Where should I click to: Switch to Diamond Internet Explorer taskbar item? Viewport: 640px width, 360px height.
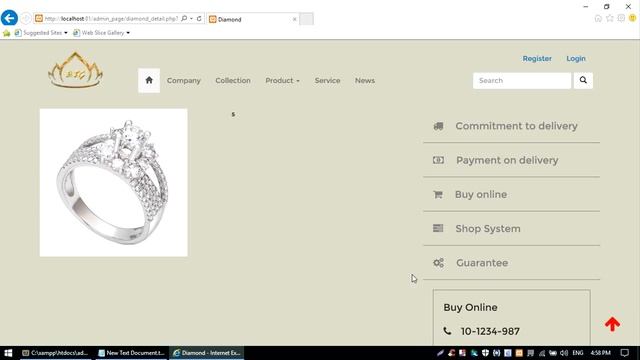[207, 353]
